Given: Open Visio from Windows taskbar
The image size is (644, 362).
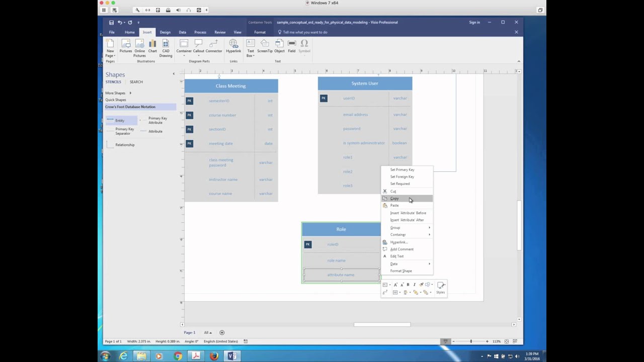Looking at the screenshot, I should click(232, 356).
